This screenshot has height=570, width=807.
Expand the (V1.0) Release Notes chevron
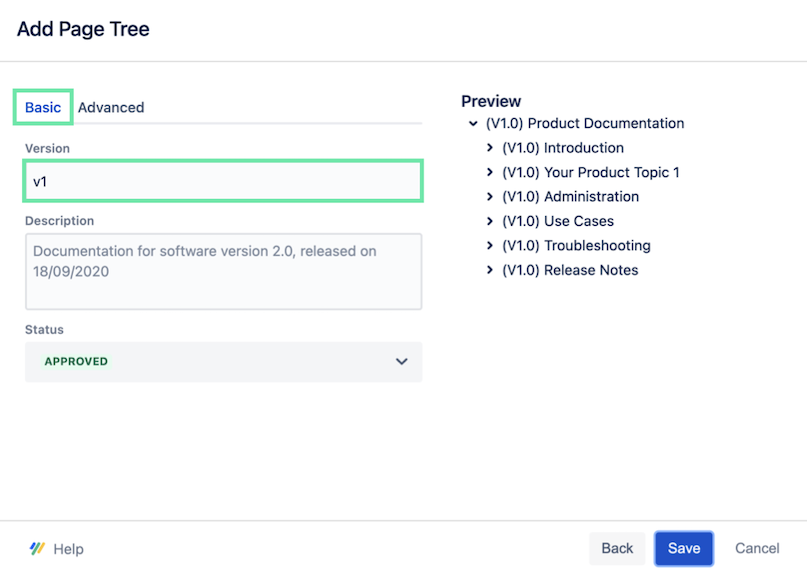click(x=489, y=270)
